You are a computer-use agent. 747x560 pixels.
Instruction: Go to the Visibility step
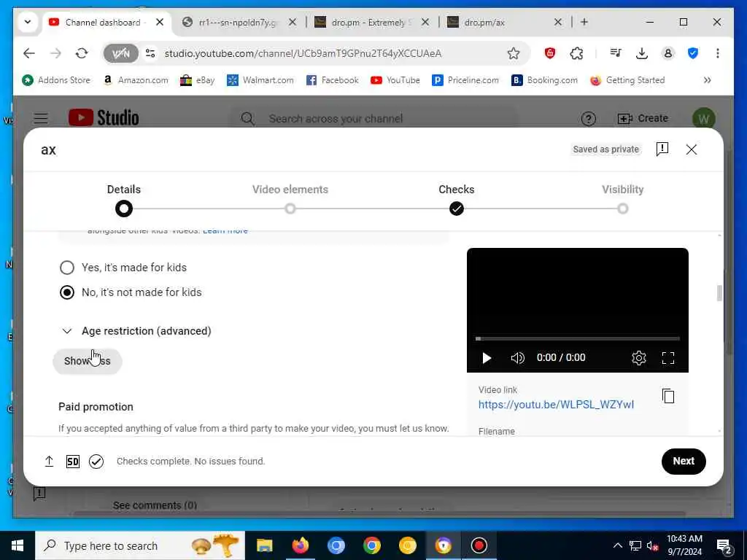pyautogui.click(x=622, y=209)
